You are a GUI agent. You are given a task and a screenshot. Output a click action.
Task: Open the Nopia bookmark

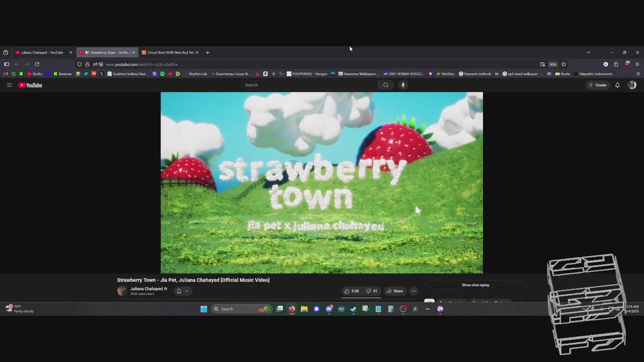click(x=562, y=74)
